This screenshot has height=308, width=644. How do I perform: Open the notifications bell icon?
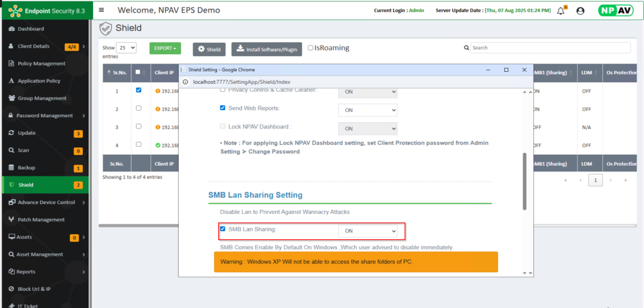point(561,11)
